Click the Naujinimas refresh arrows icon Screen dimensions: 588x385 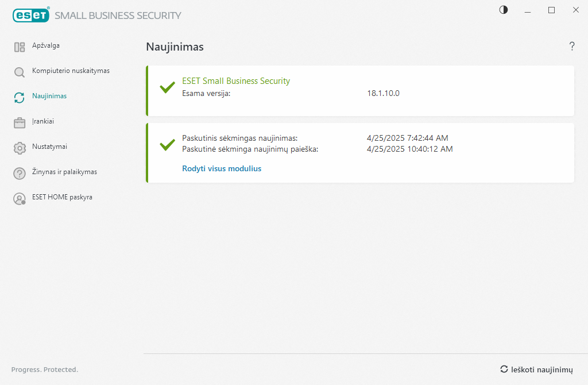pos(20,98)
